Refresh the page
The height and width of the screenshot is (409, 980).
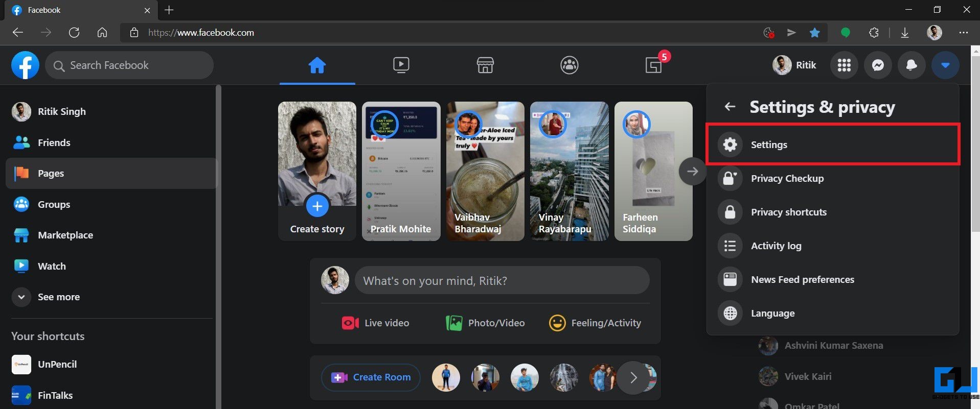click(74, 33)
